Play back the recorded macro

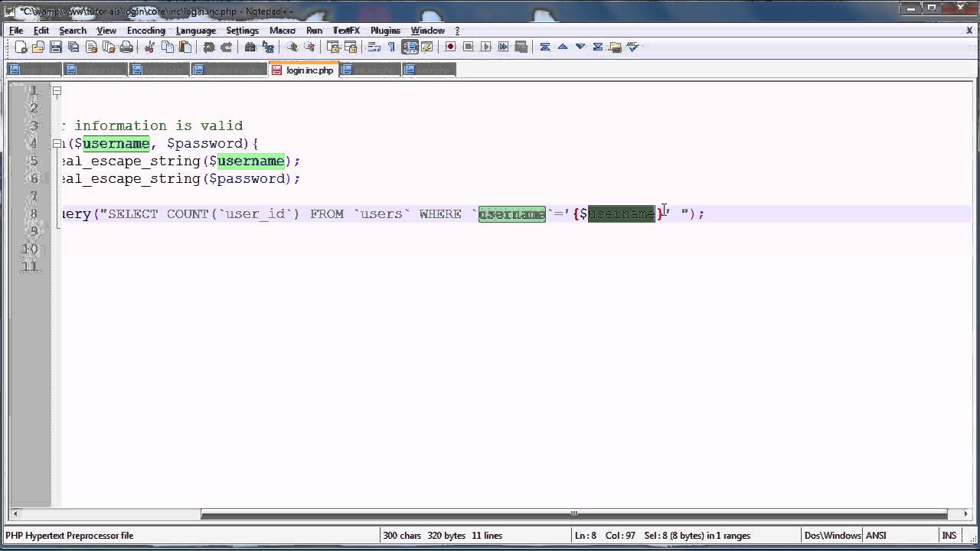485,47
